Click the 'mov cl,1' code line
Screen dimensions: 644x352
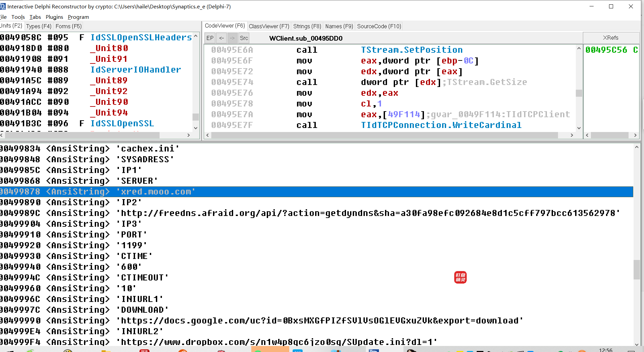click(x=390, y=103)
